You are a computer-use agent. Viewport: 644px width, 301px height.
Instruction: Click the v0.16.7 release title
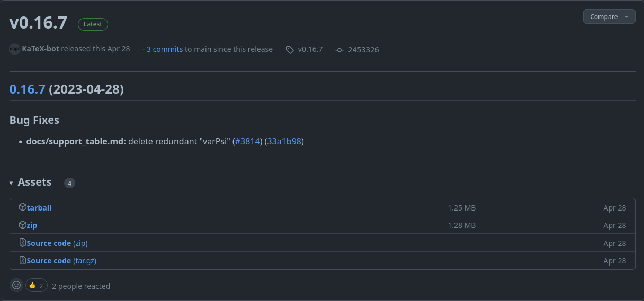[x=38, y=23]
